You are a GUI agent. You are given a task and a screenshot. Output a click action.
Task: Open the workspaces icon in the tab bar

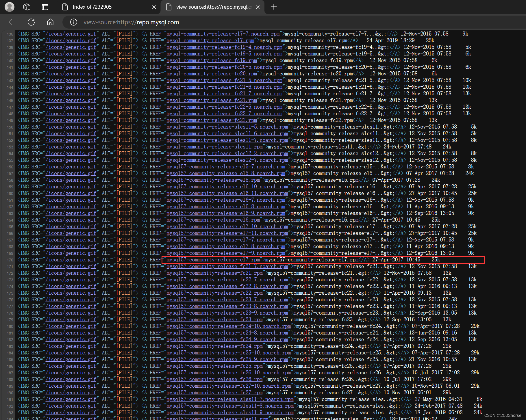(x=27, y=7)
